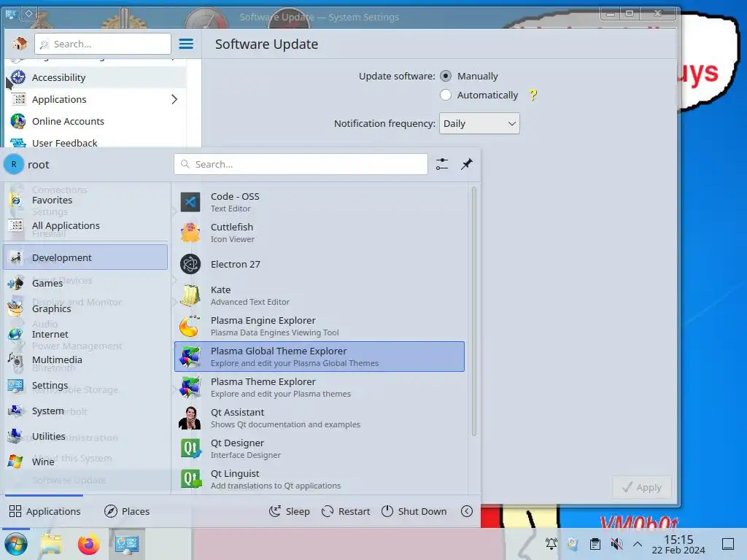Select Manually update radio button
Viewport: 747px width, 560px height.
(x=446, y=76)
